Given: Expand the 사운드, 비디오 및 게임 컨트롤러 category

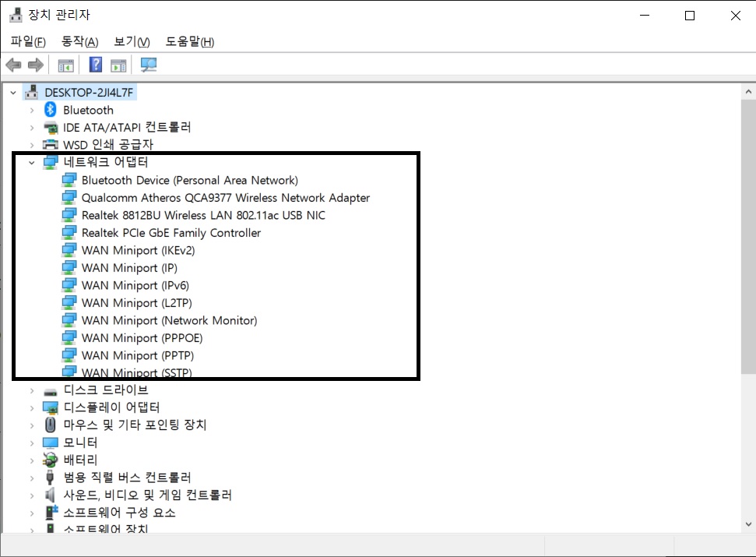Looking at the screenshot, I should [32, 495].
